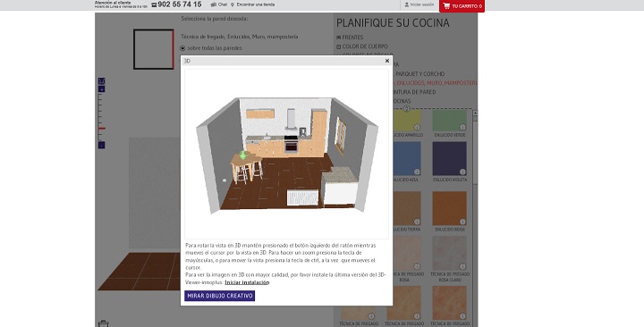Viewport: 644px width, 327px height.
Task: Click inside the 3D kitchen render view
Action: pos(286,154)
